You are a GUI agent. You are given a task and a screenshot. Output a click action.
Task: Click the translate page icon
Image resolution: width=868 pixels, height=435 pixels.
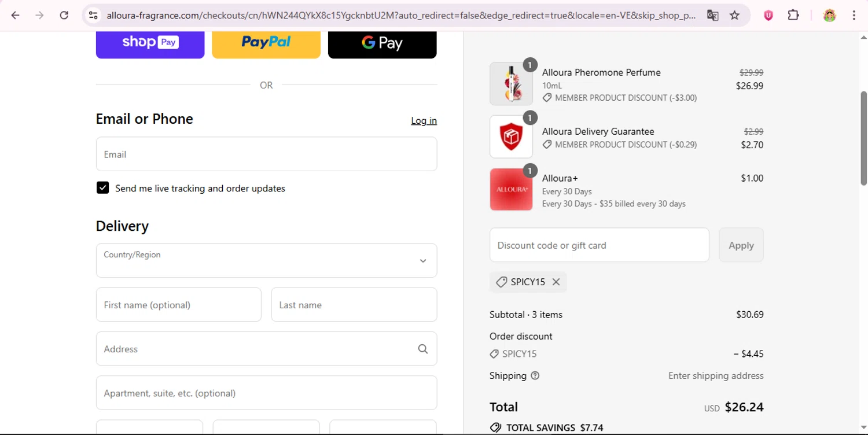(x=713, y=16)
